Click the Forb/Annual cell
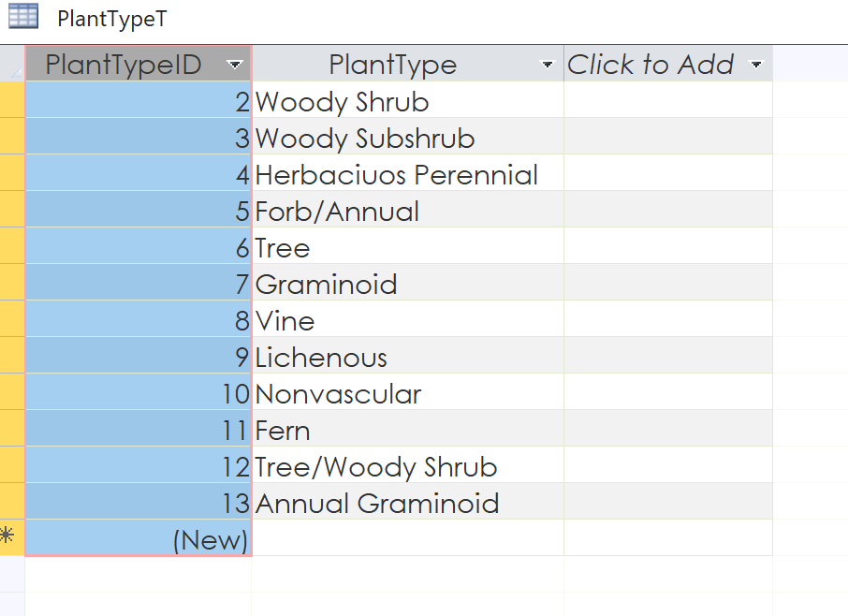The image size is (848, 616). (x=408, y=209)
